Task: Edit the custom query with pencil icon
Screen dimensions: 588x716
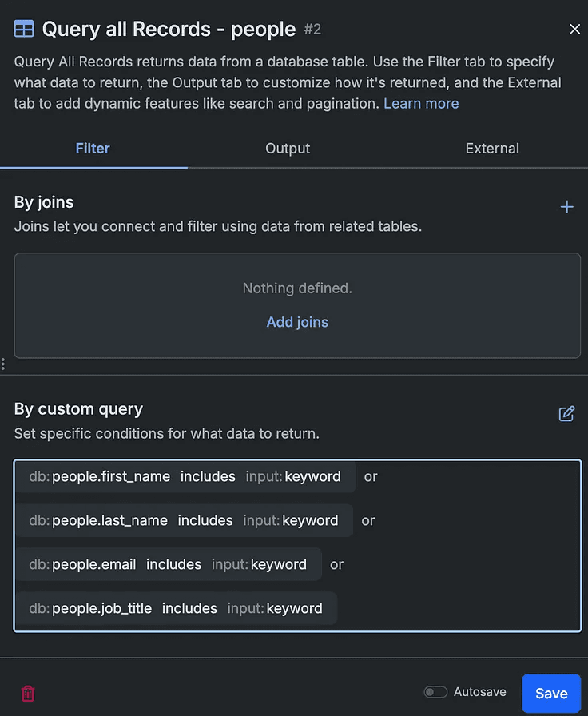Action: pos(566,413)
